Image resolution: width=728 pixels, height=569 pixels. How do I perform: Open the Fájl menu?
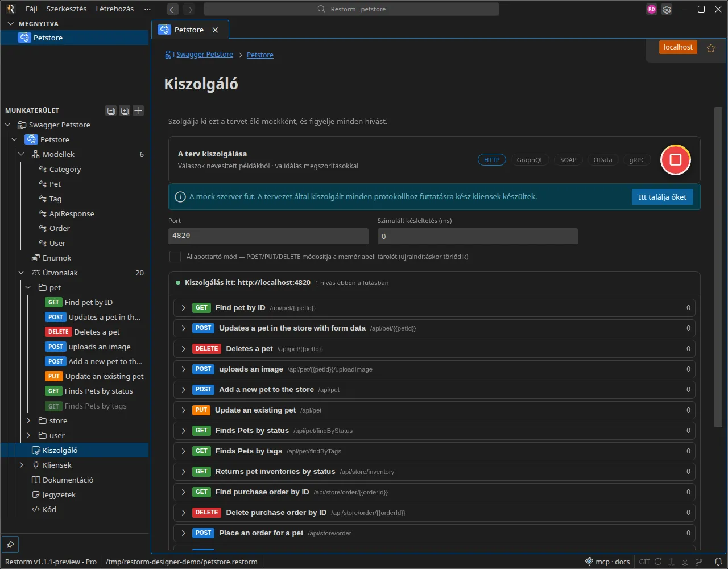(x=32, y=9)
